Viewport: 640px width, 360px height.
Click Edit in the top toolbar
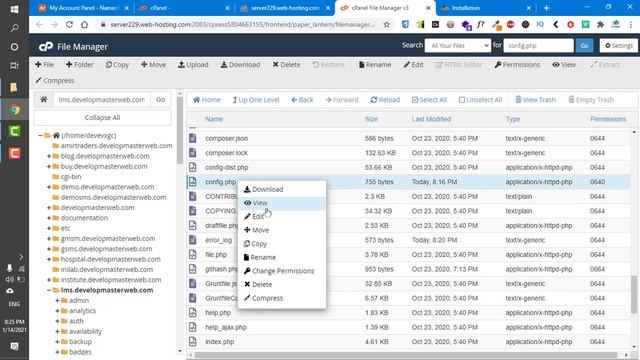(413, 64)
